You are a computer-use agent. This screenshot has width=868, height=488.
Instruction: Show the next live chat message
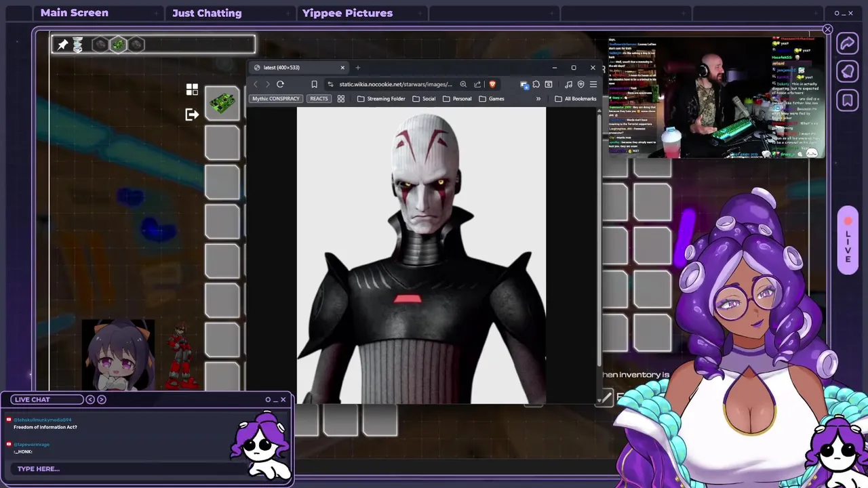pyautogui.click(x=102, y=399)
